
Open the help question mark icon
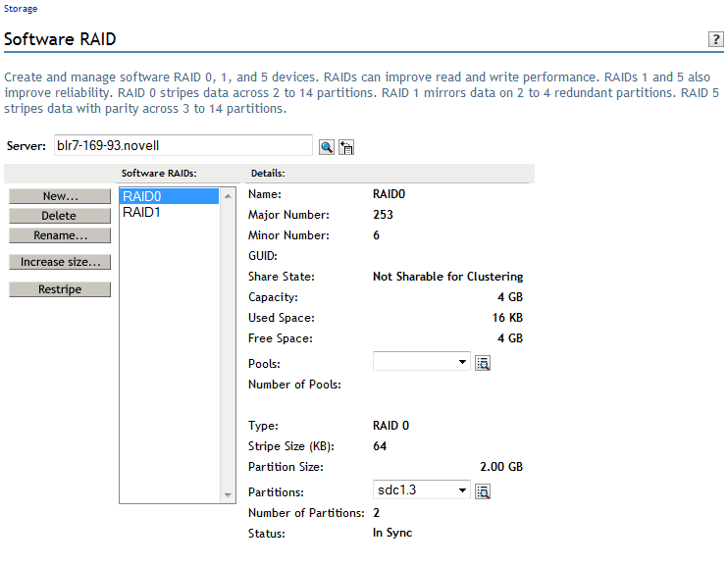click(x=715, y=39)
